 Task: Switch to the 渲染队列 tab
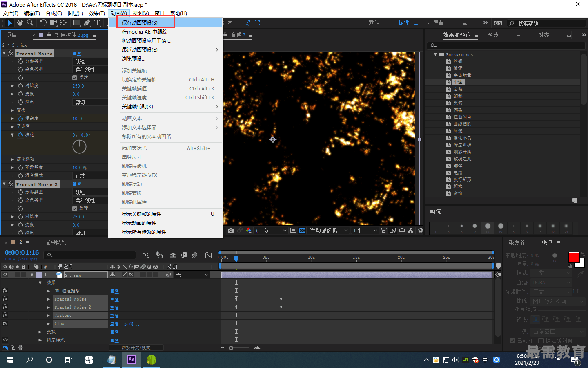[56, 242]
